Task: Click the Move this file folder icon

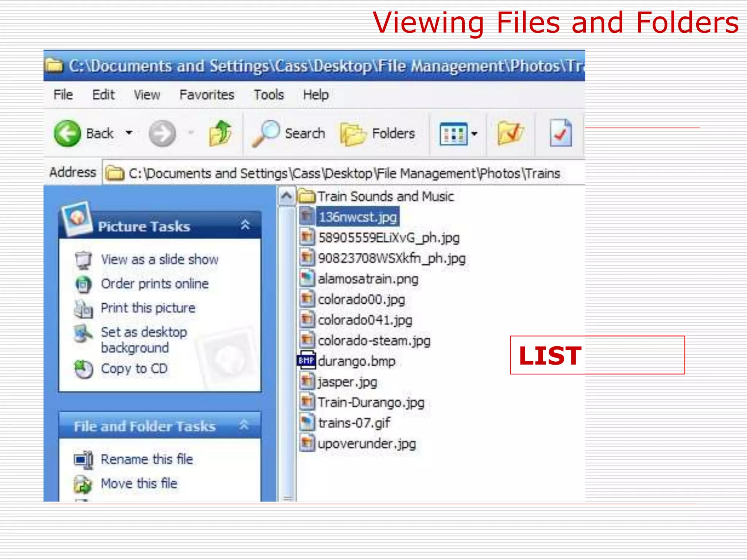Action: click(x=83, y=485)
